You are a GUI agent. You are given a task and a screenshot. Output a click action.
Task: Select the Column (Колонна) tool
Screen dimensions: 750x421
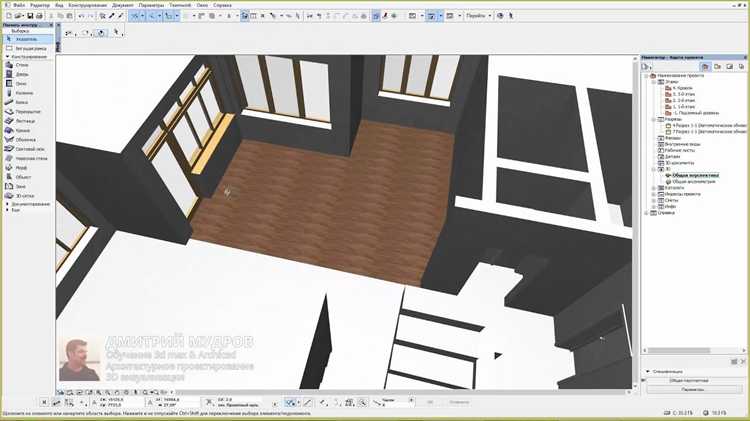pos(28,93)
